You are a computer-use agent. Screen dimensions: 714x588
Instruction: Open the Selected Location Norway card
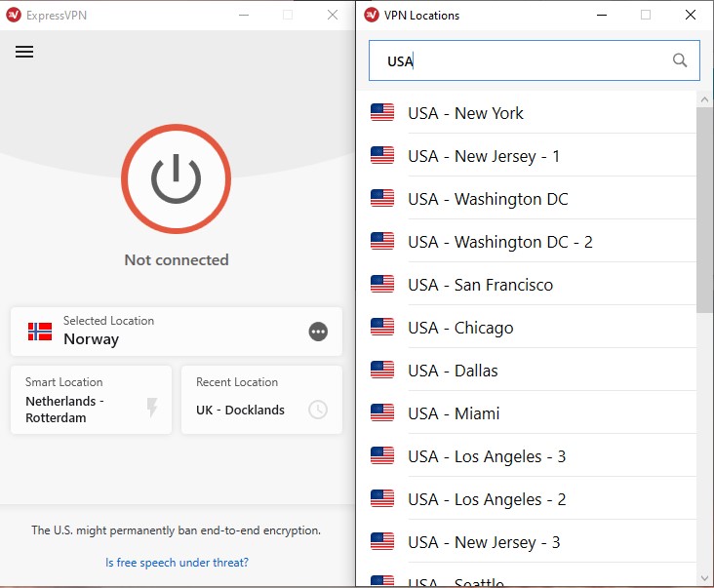point(177,332)
